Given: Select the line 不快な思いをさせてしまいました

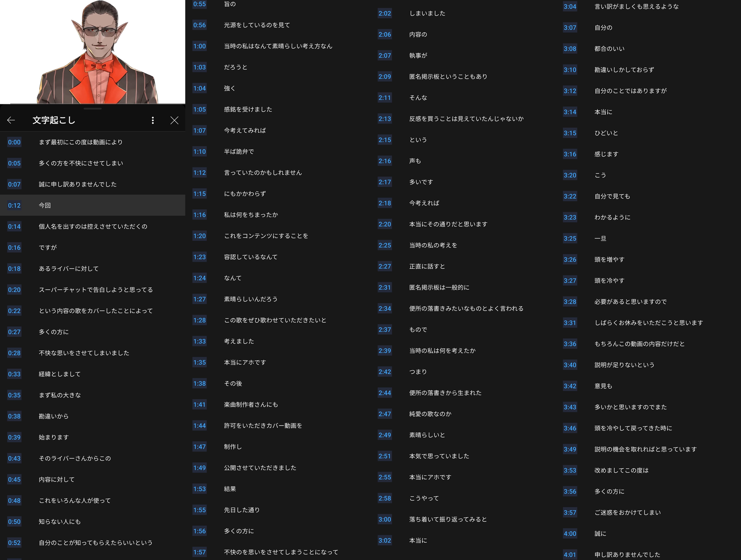Looking at the screenshot, I should point(84,353).
